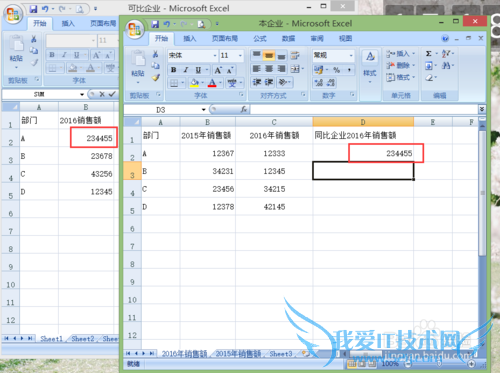The height and width of the screenshot is (373, 500).
Task: Click insert function fx button in 本企业
Action: coord(244,109)
